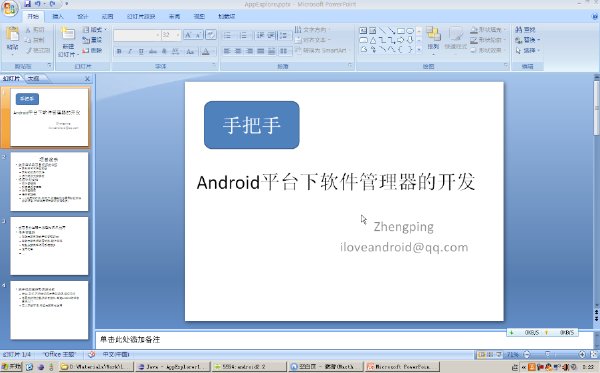
Task: Switch to the 开始 (Home) ribbon tab
Action: [33, 16]
